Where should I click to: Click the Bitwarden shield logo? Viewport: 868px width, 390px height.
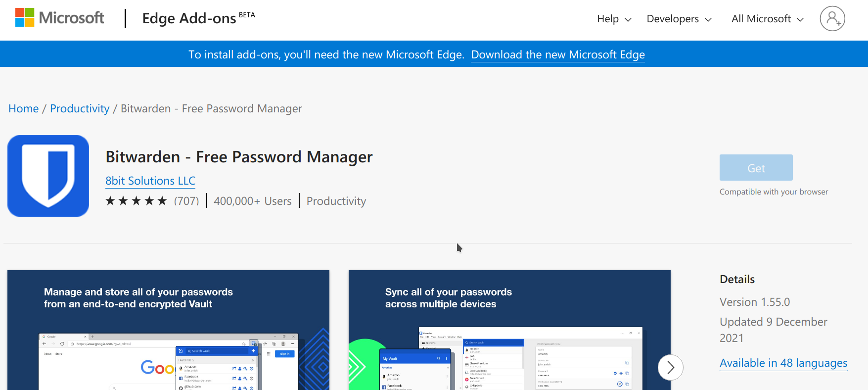(48, 176)
